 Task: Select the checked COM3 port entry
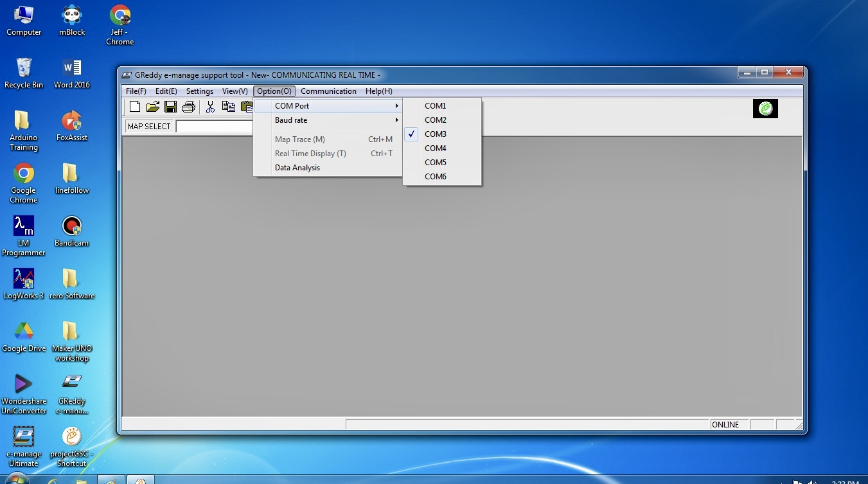[442, 134]
